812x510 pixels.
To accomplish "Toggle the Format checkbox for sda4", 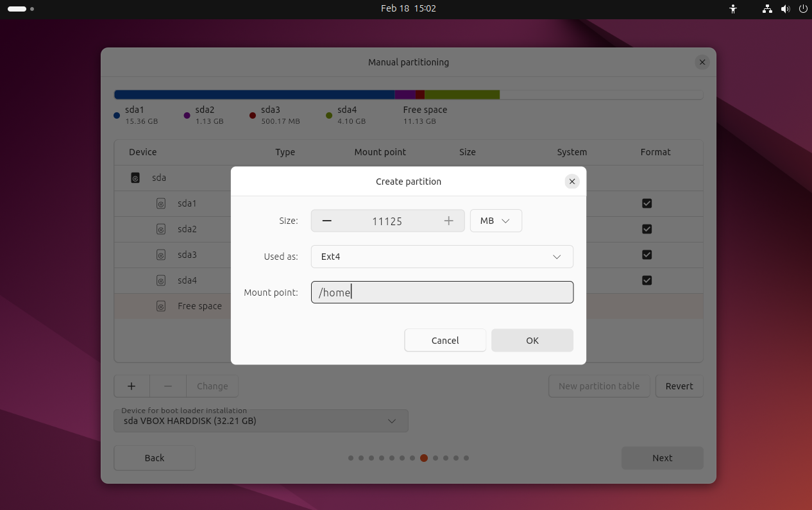I will click(647, 280).
